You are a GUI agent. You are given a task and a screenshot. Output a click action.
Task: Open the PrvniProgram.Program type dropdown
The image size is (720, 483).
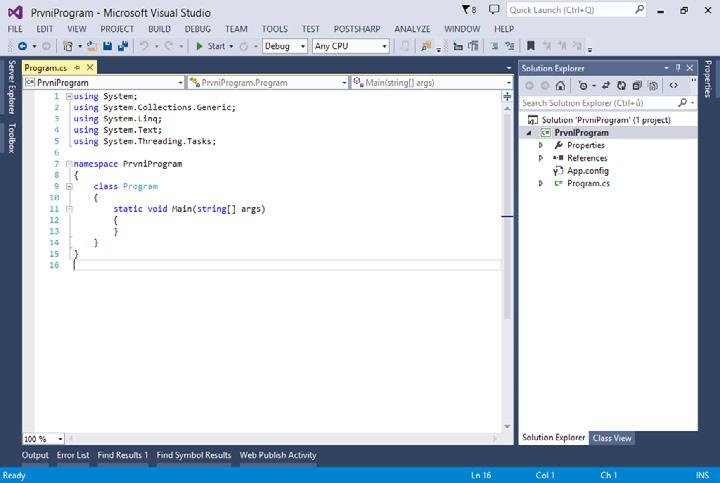(x=267, y=83)
